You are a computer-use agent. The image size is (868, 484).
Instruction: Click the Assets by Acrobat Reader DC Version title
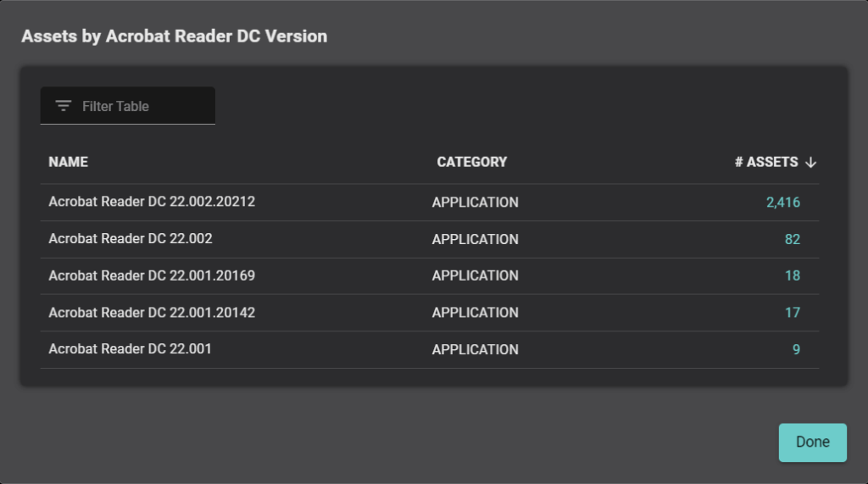pos(175,36)
